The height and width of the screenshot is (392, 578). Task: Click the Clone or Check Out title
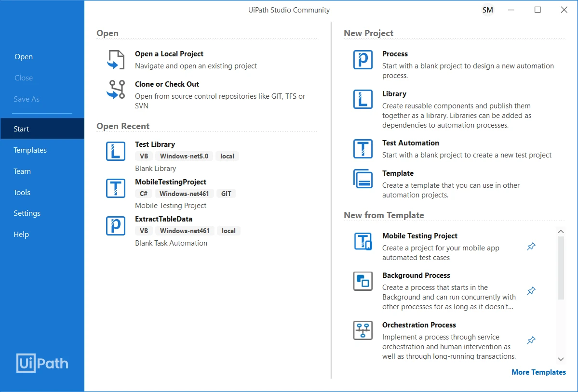pos(167,84)
